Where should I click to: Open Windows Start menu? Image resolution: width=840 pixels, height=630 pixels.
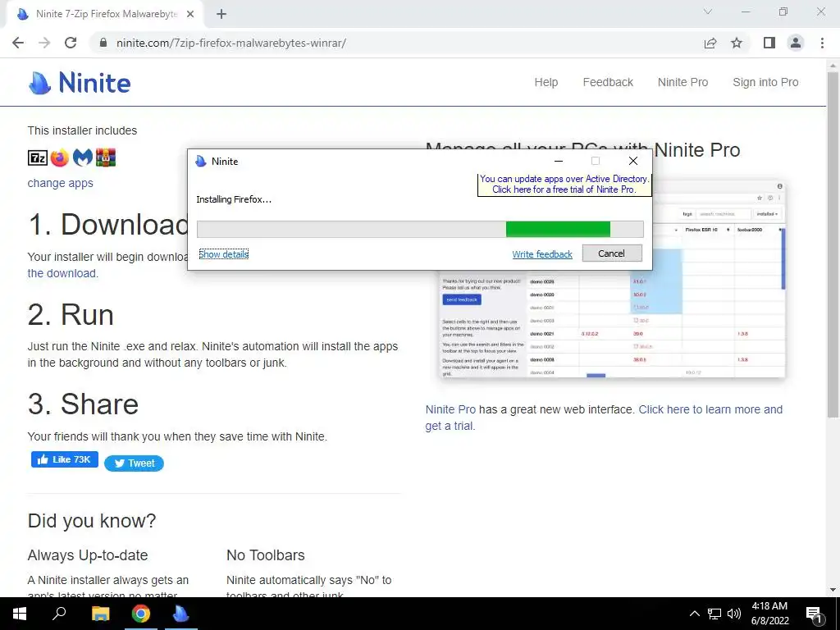[20, 614]
